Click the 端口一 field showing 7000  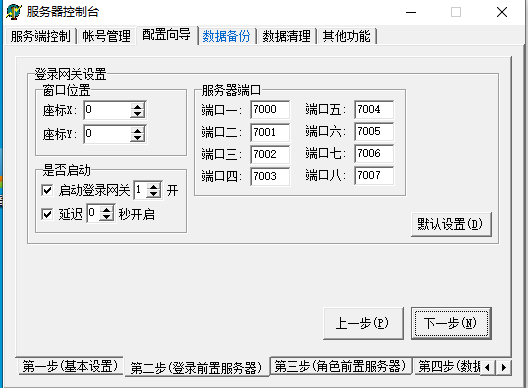click(x=270, y=109)
